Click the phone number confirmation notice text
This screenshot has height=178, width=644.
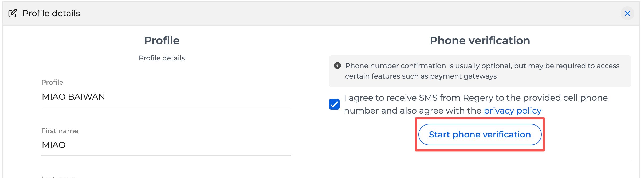click(x=482, y=66)
